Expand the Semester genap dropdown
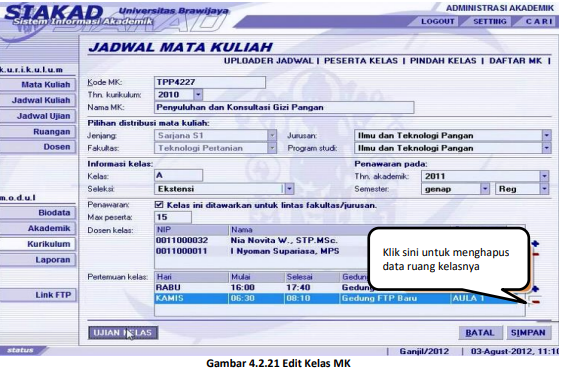 [x=484, y=189]
